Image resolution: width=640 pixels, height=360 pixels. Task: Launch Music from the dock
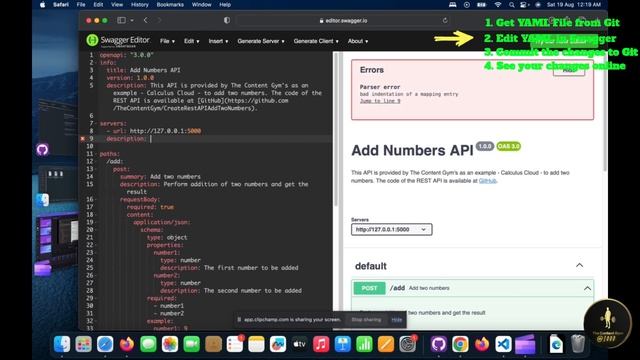coord(321,344)
